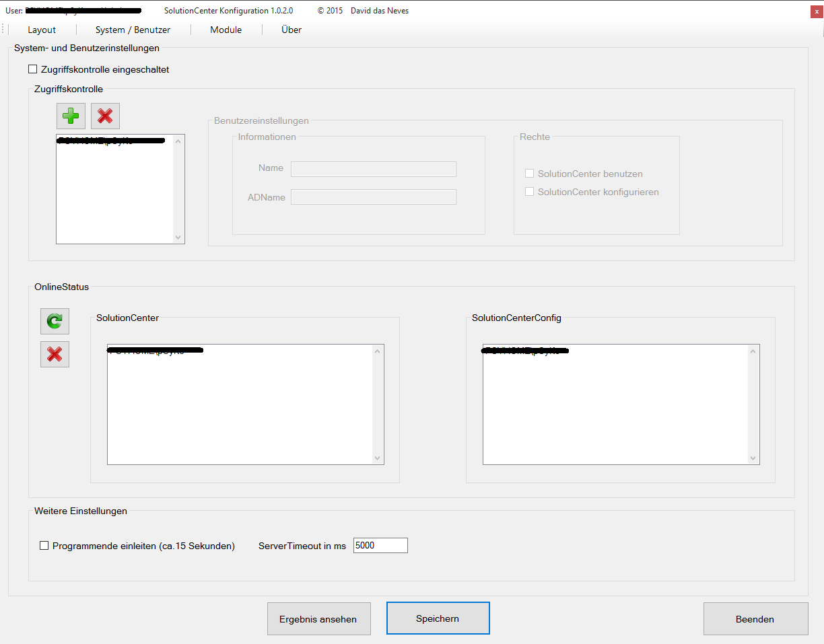824x644 pixels.
Task: Toggle Programmende einleiten checkbox
Action: click(x=44, y=546)
